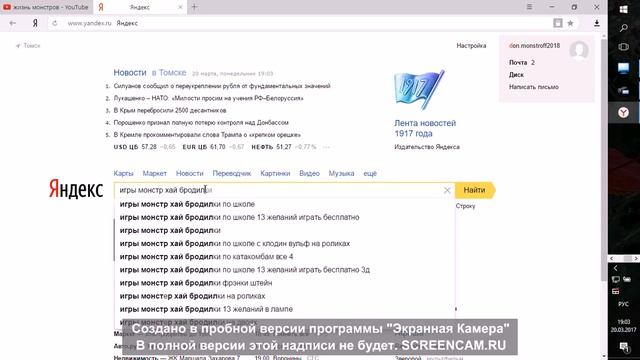
Task: Open the Музыка service link
Action: 341,173
